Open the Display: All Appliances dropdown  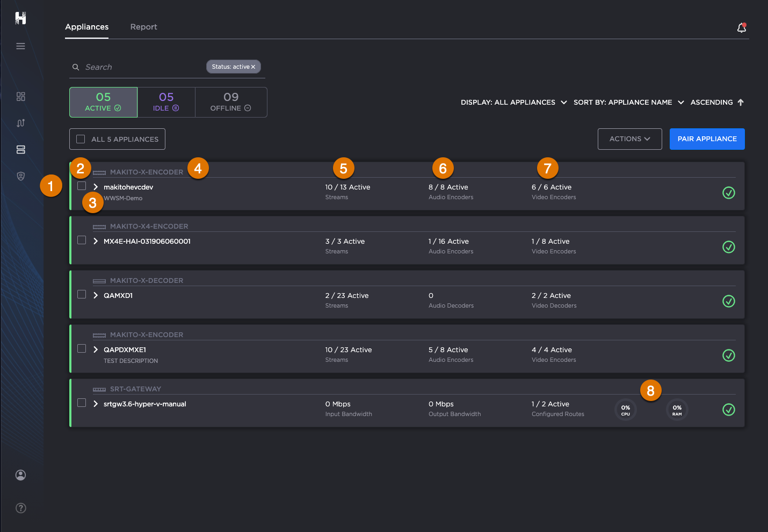513,103
